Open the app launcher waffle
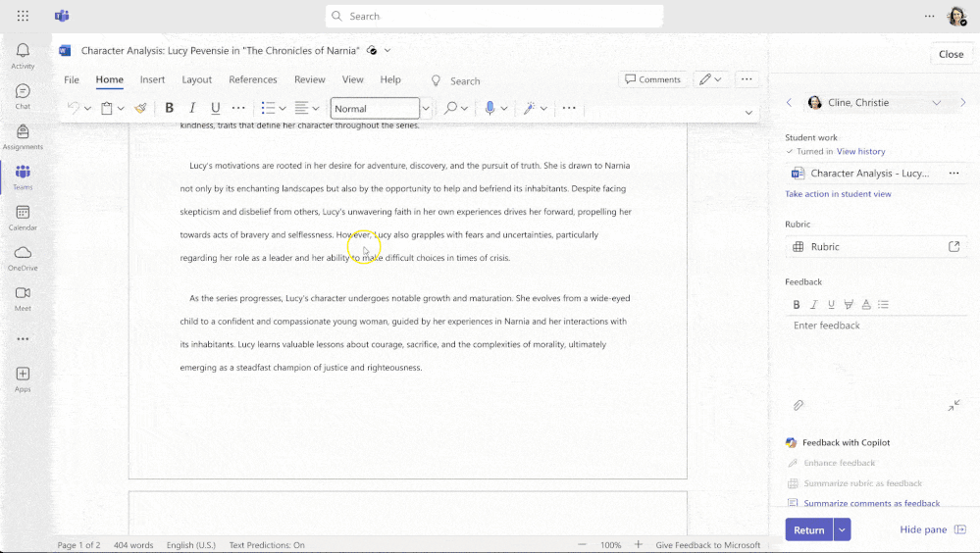Screen dimensions: 980x553 pos(23,16)
